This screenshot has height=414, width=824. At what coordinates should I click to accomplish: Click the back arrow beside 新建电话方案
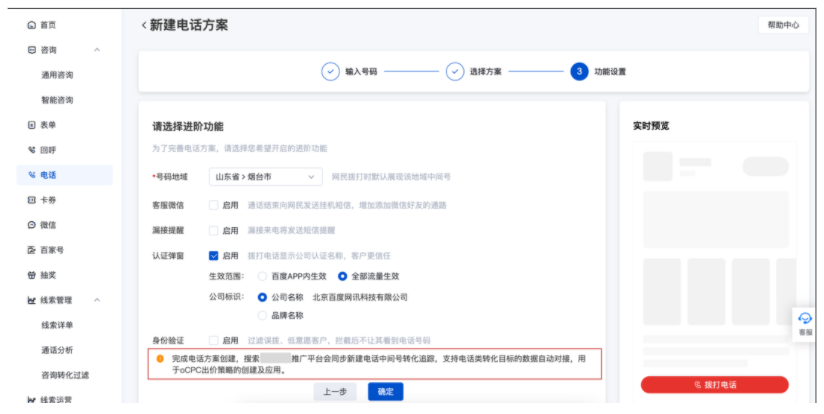point(144,25)
